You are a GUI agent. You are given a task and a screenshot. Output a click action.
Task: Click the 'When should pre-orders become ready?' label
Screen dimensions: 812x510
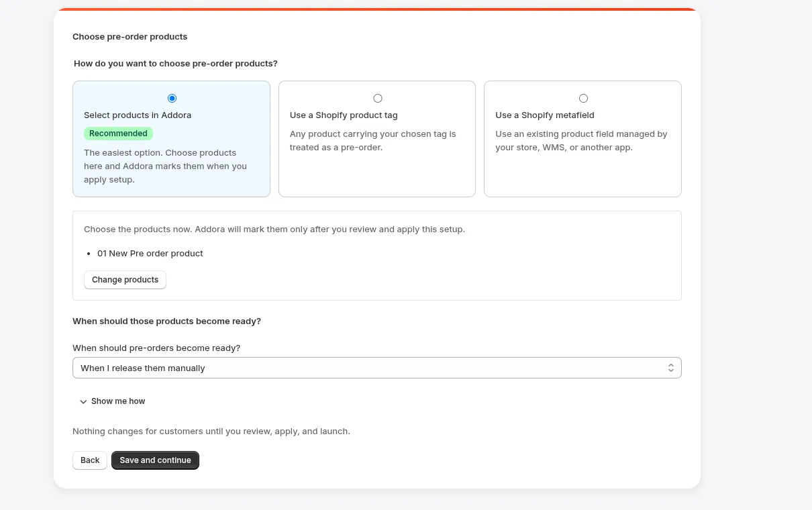point(156,348)
